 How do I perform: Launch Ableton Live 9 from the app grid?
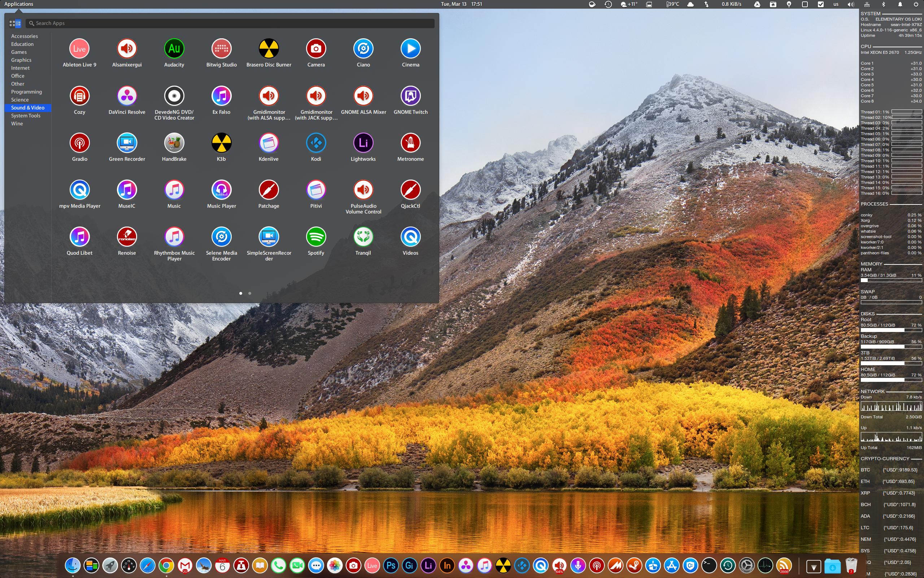(x=79, y=53)
